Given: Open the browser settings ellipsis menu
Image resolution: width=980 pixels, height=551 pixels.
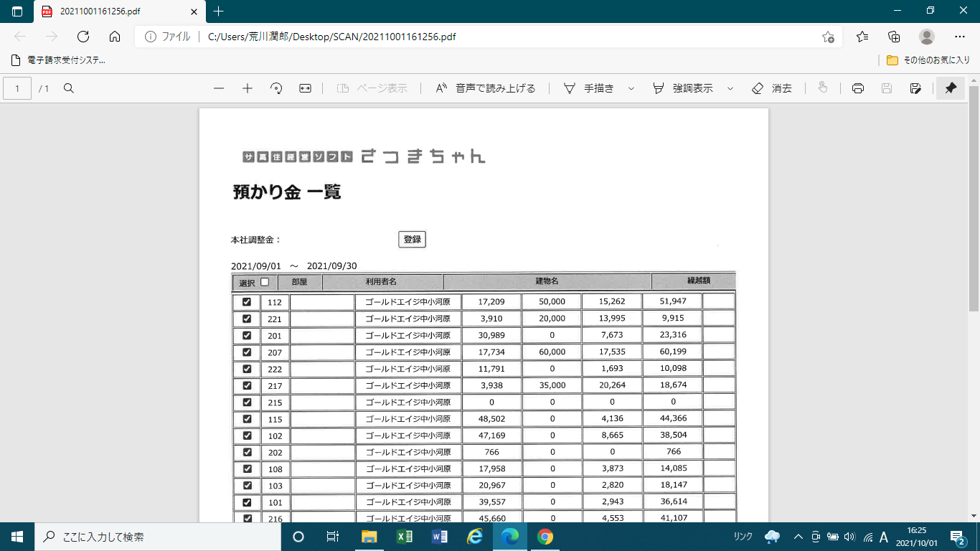Looking at the screenshot, I should (959, 37).
